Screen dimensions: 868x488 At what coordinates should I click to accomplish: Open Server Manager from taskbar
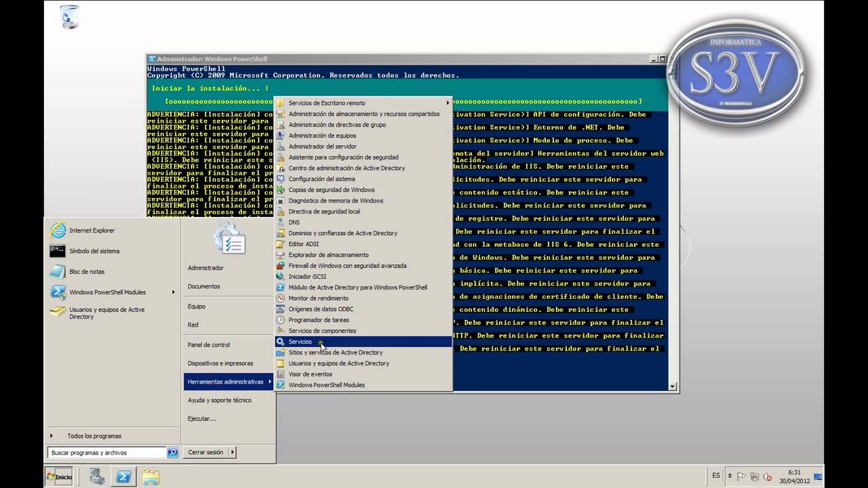pos(97,476)
